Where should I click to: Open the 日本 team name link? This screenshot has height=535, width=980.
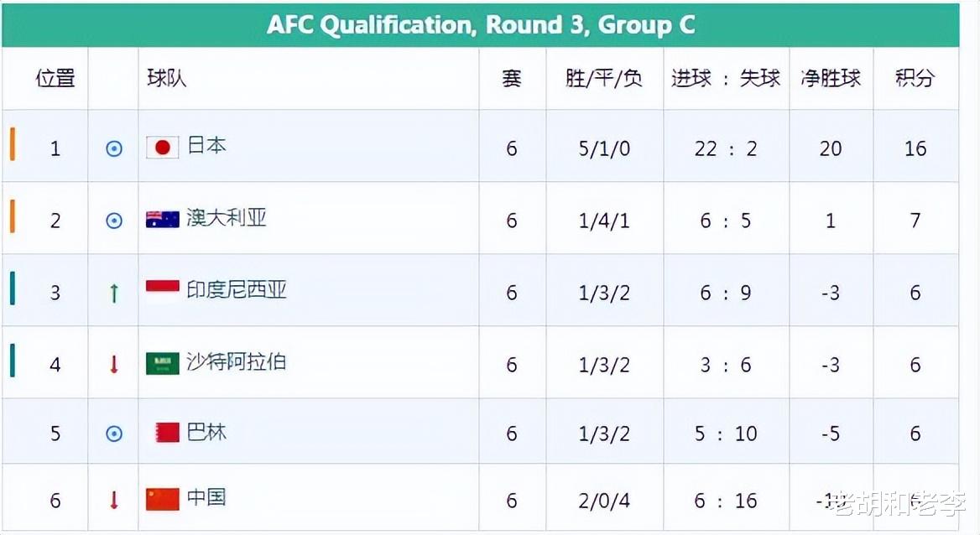[x=207, y=146]
